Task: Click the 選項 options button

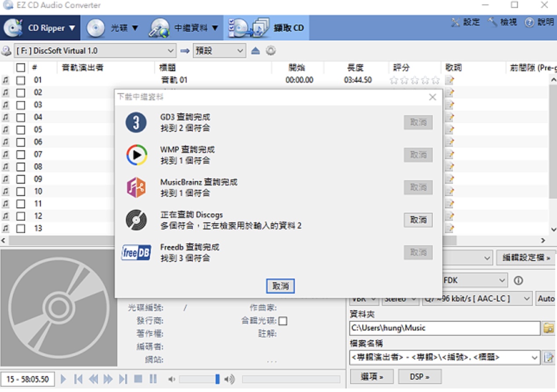Action: pos(371,377)
